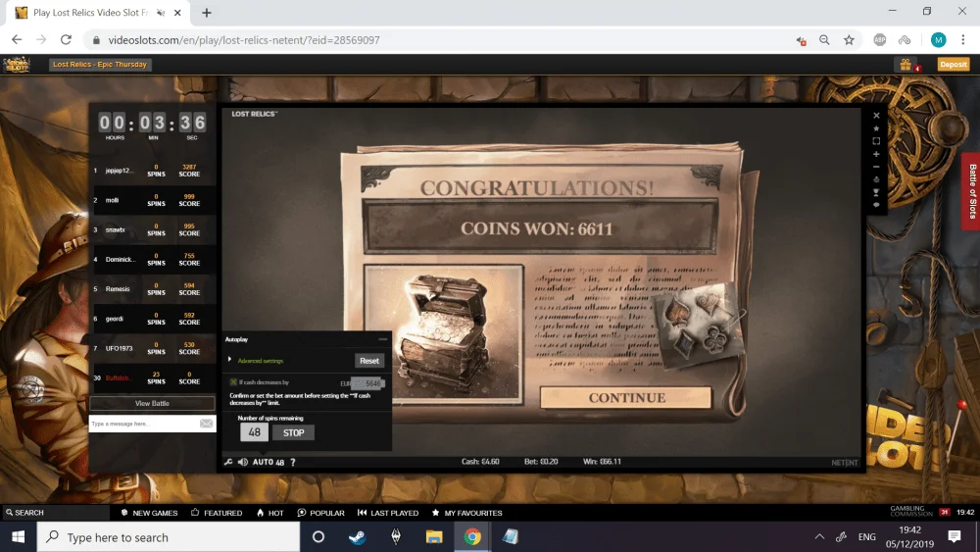980x552 pixels.
Task: Open FEATURED category
Action: click(217, 513)
